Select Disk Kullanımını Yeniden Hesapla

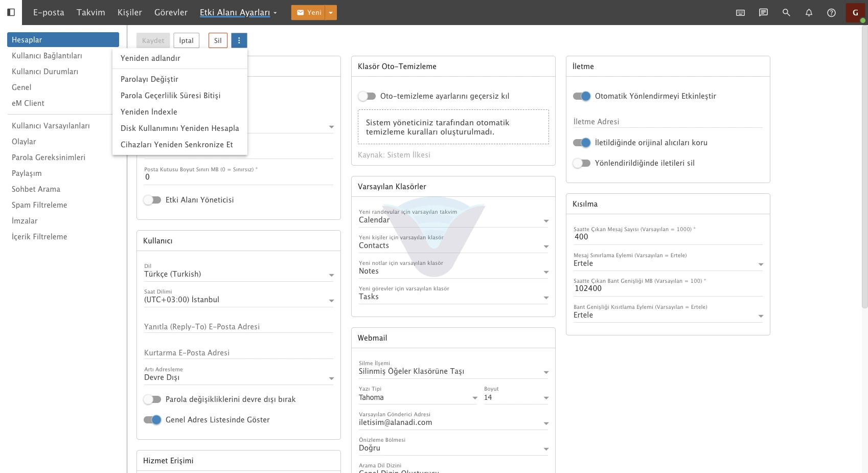click(180, 128)
